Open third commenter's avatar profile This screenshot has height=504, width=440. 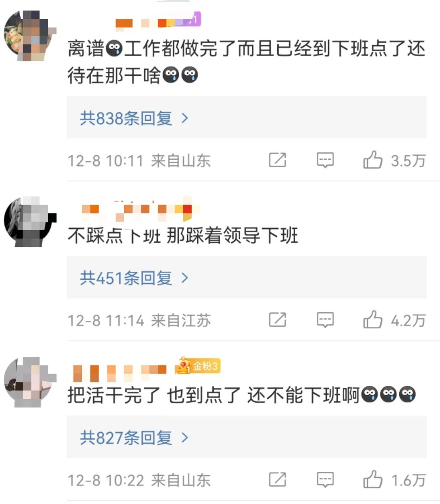pos(30,382)
